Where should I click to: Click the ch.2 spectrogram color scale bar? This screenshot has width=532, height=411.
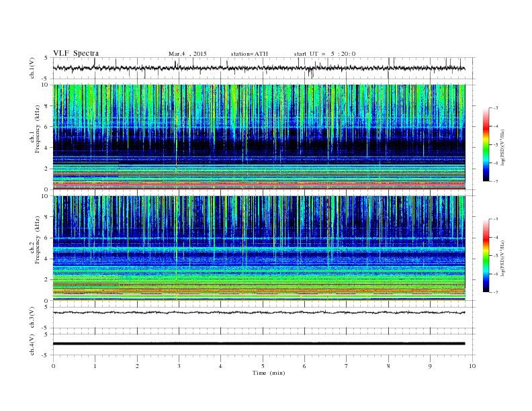coord(486,255)
